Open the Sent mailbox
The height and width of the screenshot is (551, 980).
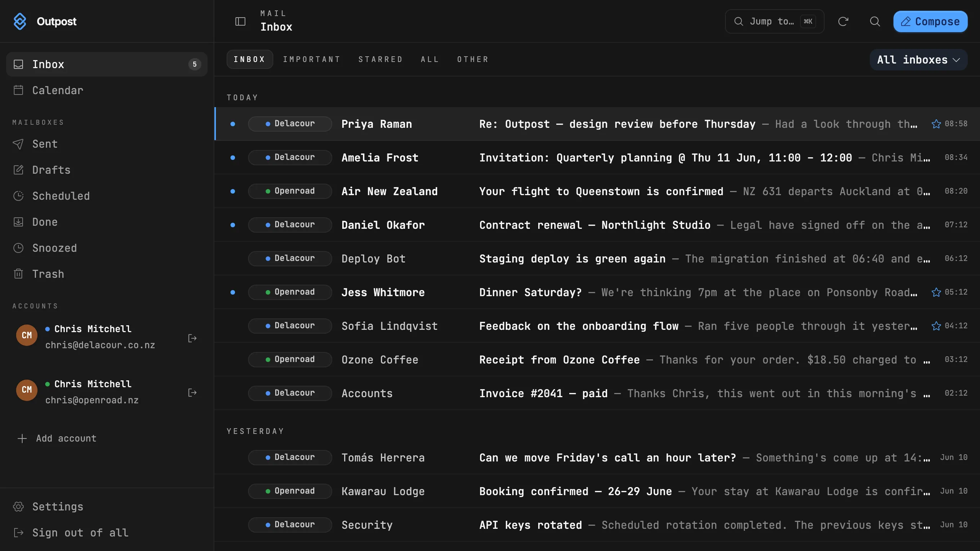(107, 144)
